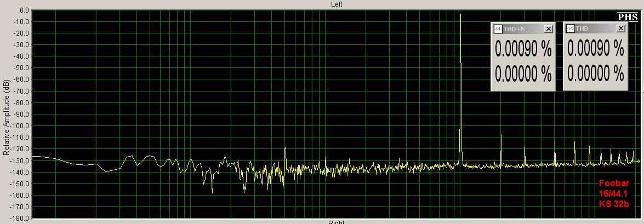
Task: Click the -170.0 y-axis value
Action: pyautogui.click(x=20, y=206)
